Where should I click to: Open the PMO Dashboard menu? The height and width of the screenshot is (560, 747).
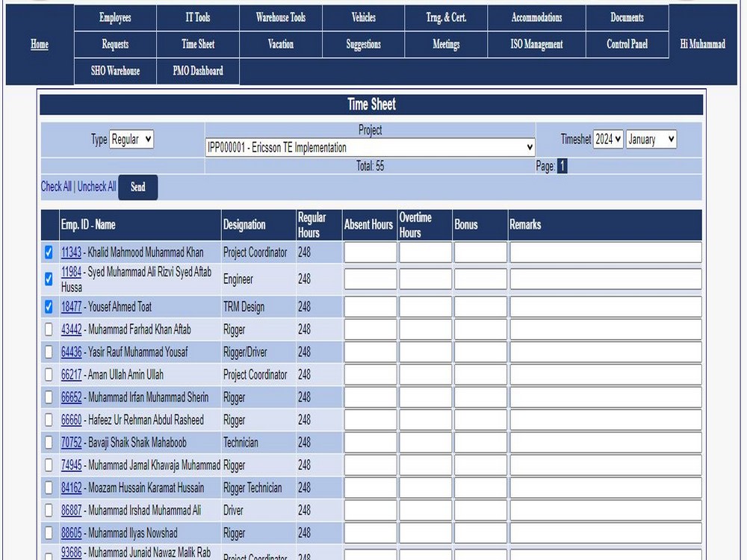[198, 71]
